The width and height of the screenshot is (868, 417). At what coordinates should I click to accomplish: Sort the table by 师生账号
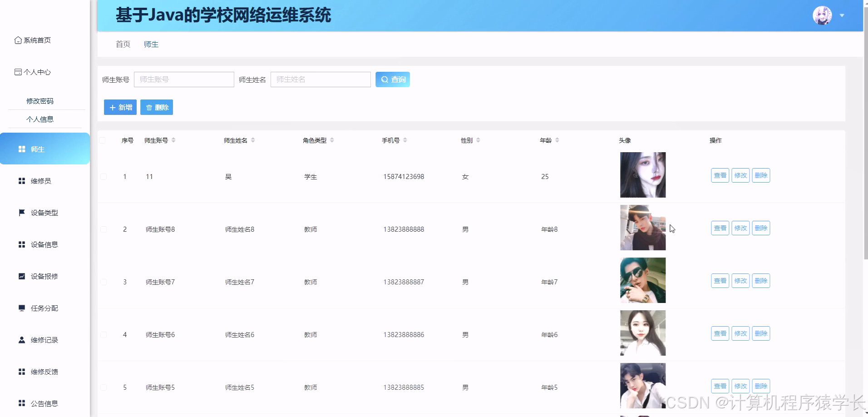click(x=174, y=140)
